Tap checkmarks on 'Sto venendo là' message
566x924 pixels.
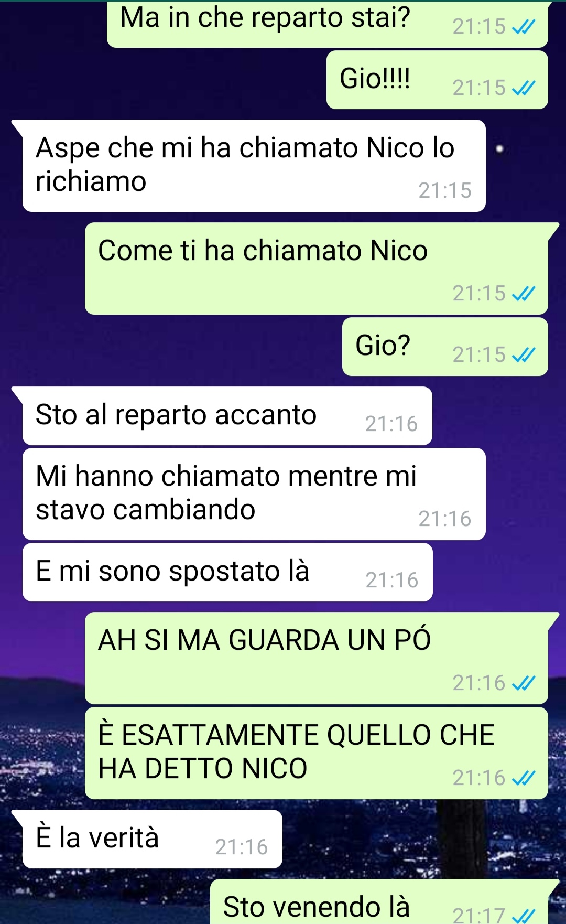coord(524,916)
